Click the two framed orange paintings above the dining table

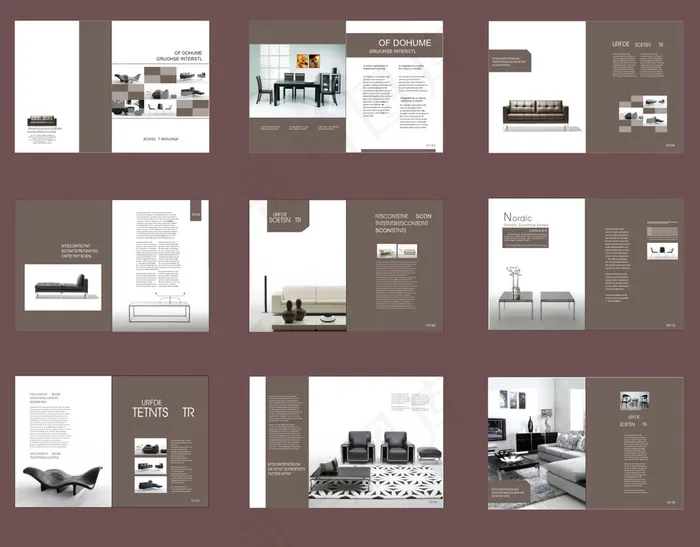[308, 61]
